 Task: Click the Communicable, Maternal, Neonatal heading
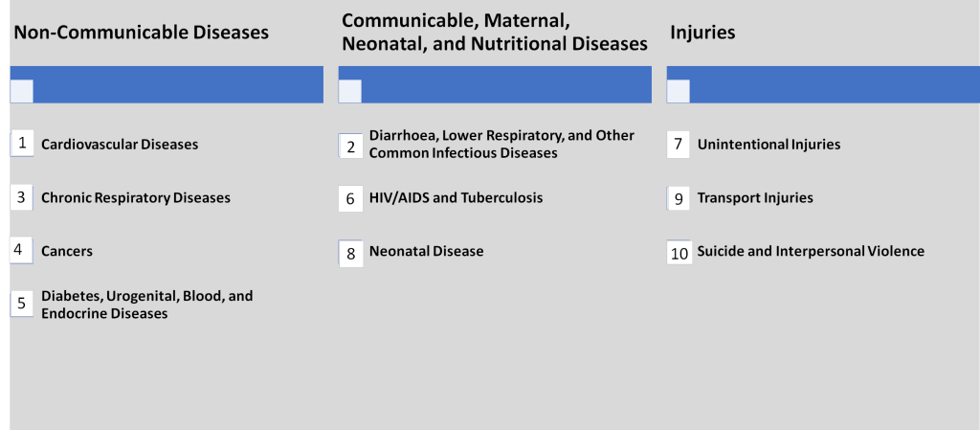tap(494, 33)
